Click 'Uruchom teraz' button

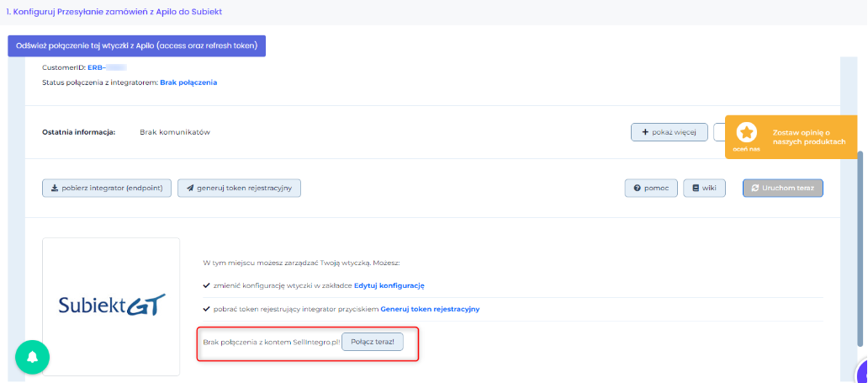783,188
